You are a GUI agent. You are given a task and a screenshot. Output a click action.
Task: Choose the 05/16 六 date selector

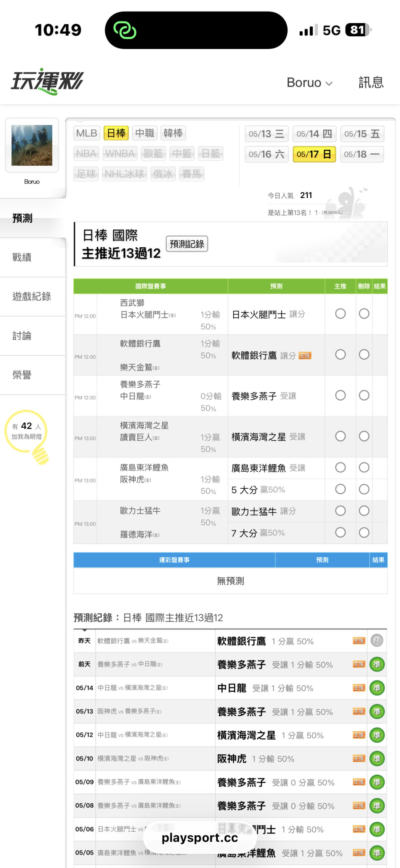click(x=266, y=154)
